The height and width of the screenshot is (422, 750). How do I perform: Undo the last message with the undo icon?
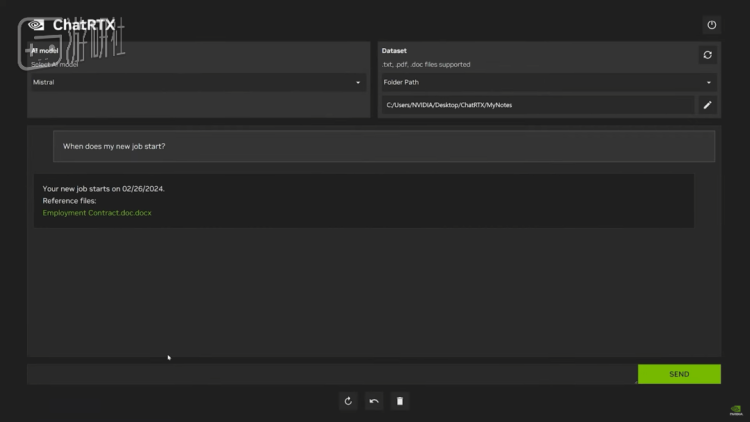click(374, 401)
